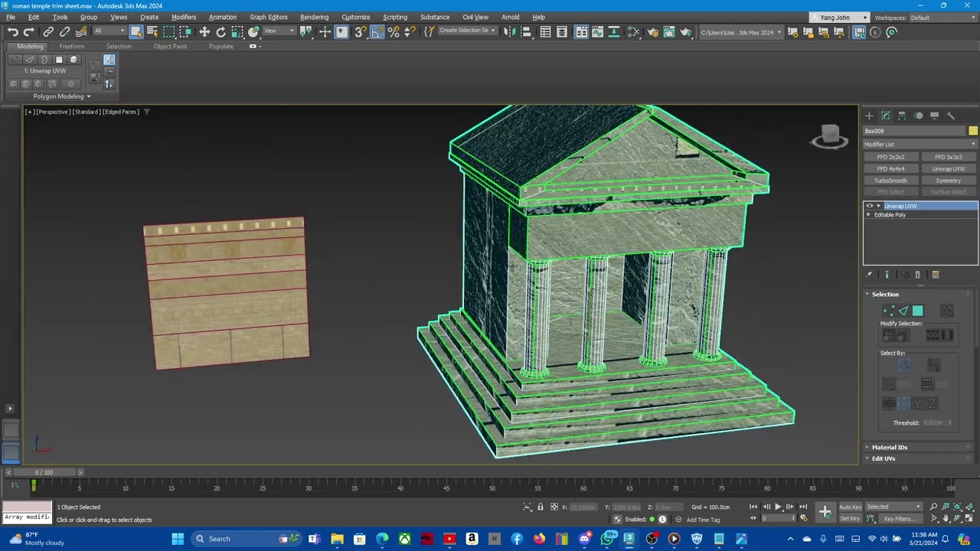Expand the Edit UVs rollout
The width and height of the screenshot is (980, 551).
click(x=884, y=458)
